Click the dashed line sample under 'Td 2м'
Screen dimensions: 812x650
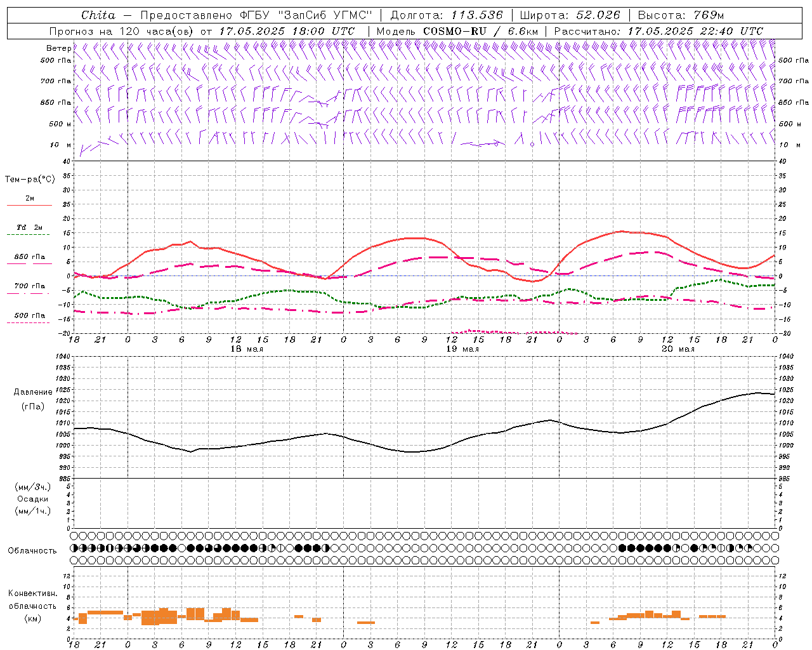29,235
